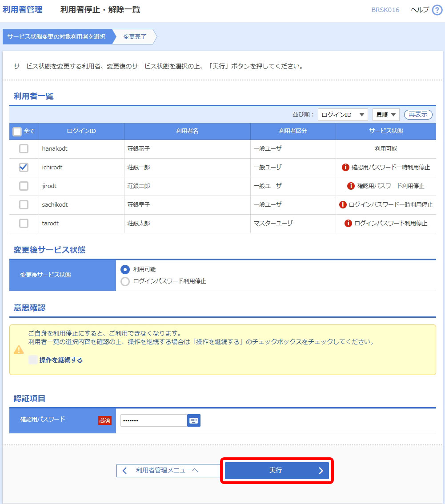
Task: Uncheck the ichirodt user checkbox
Action: 24,168
